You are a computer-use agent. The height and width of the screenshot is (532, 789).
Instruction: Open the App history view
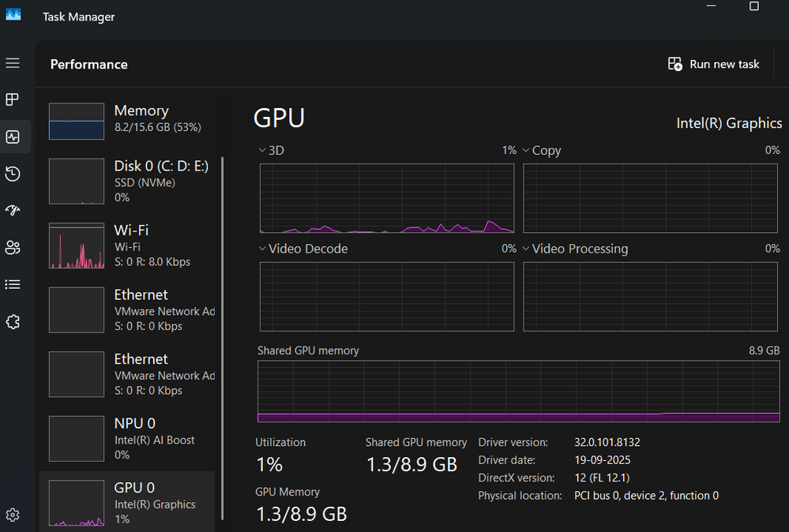(x=13, y=174)
